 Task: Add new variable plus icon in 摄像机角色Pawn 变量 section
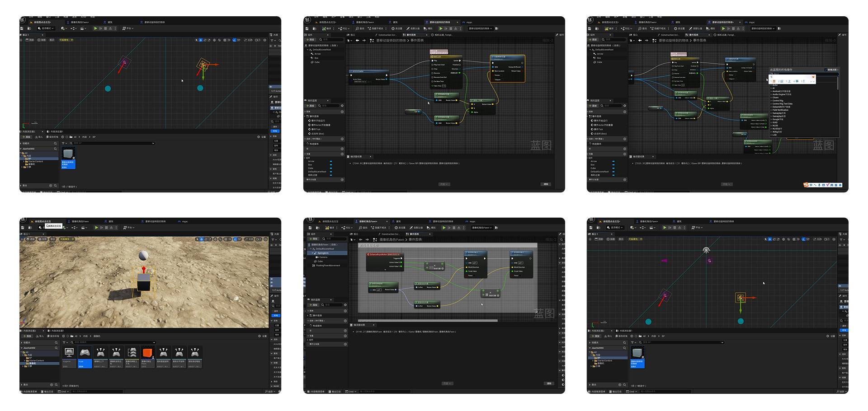click(x=345, y=336)
